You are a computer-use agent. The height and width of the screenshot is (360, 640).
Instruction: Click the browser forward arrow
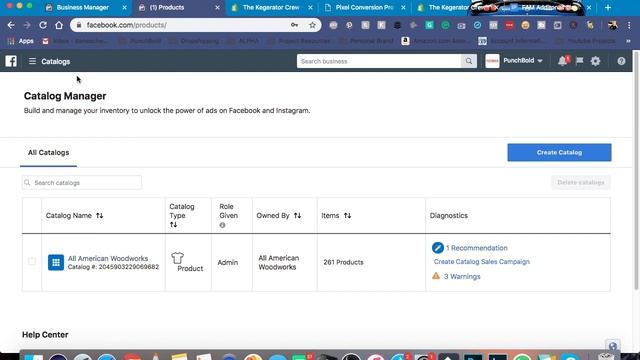27,25
